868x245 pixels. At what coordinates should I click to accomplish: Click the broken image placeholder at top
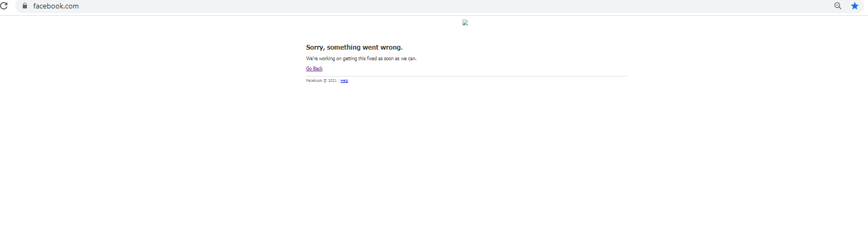[465, 22]
